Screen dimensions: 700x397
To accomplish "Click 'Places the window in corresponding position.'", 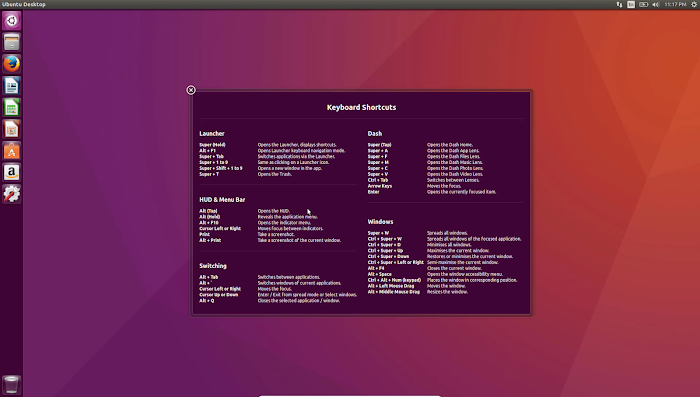I will point(472,280).
